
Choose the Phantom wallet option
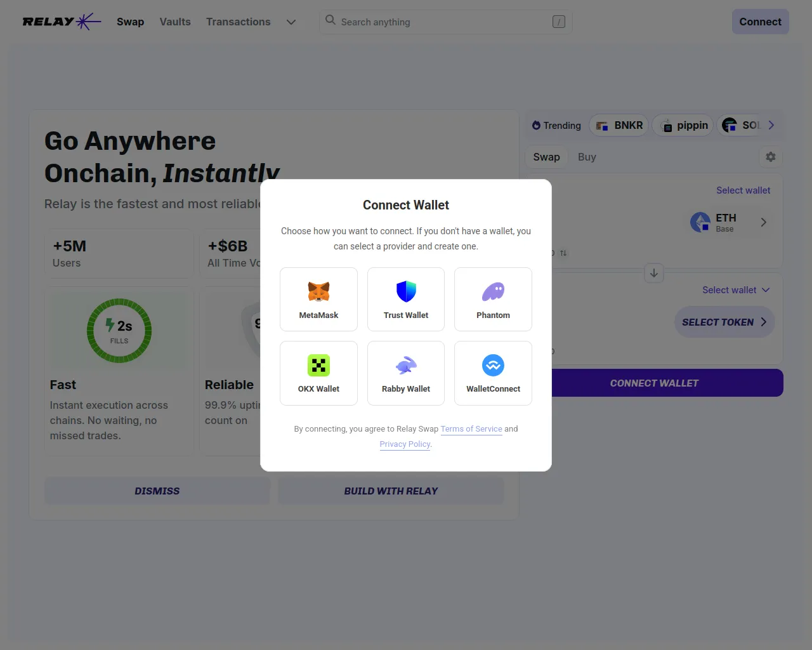coord(493,299)
